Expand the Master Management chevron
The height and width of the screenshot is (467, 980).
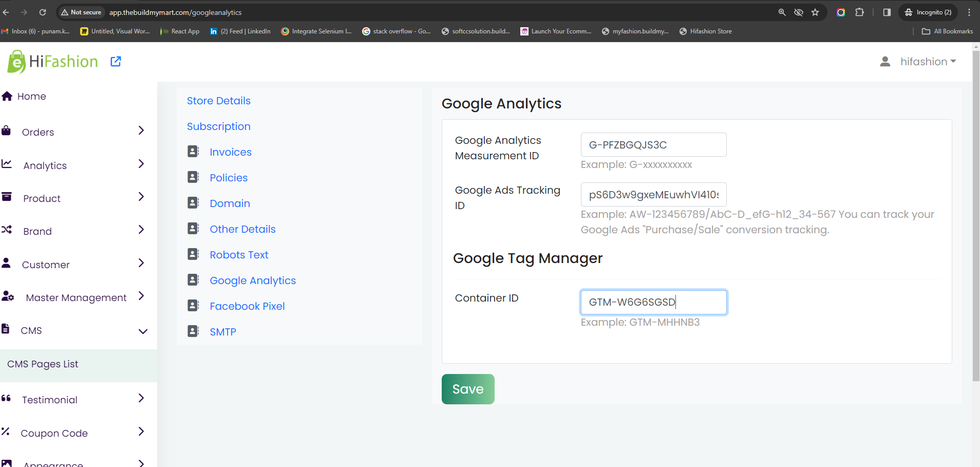[141, 296]
